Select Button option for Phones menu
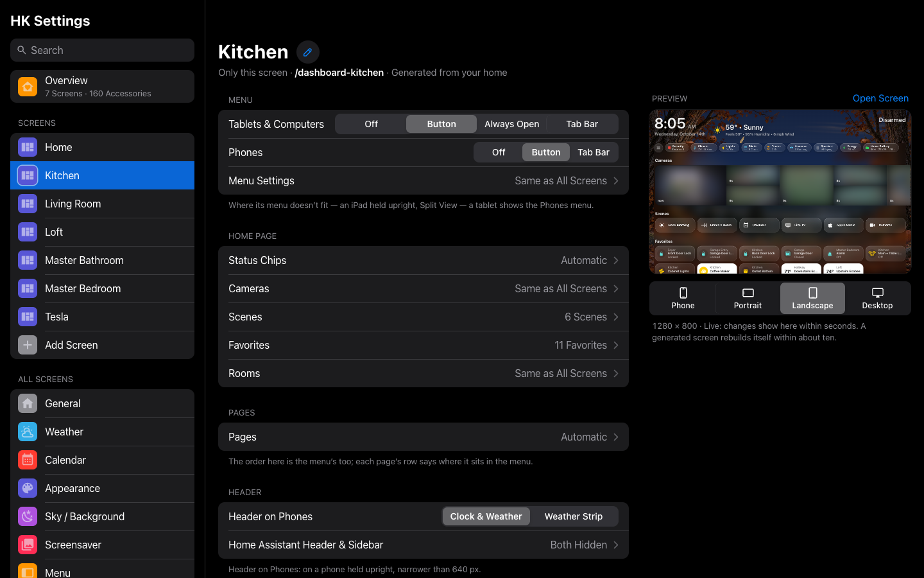This screenshot has height=578, width=924. coord(546,152)
